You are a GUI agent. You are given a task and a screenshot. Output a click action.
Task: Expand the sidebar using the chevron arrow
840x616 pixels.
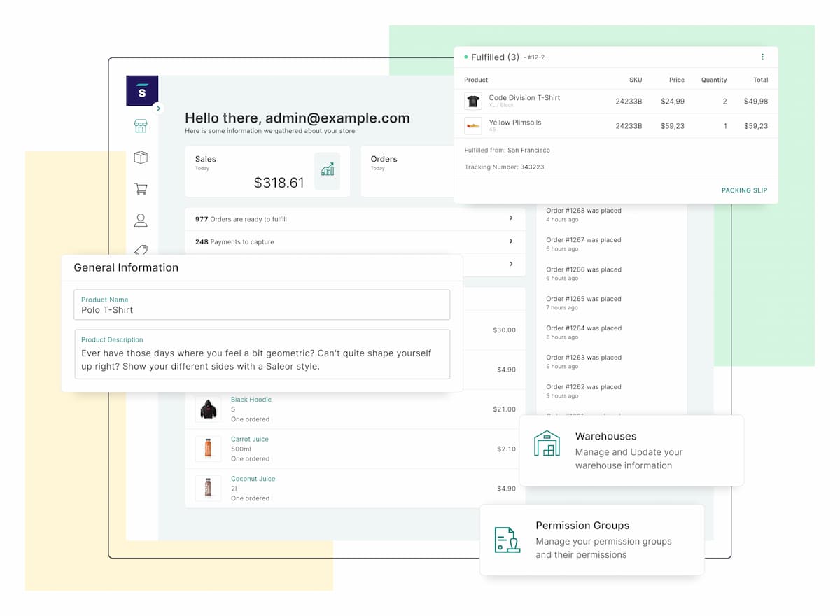[x=159, y=108]
